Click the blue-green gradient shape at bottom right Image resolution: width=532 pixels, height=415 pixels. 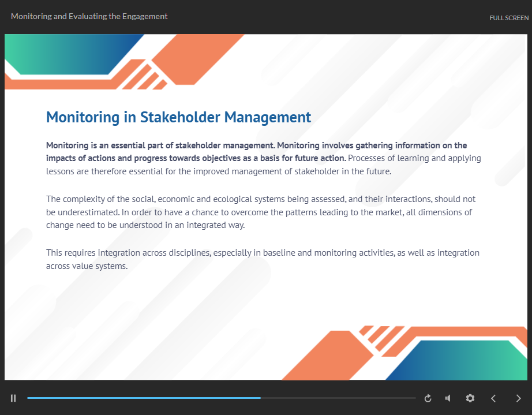point(462,361)
